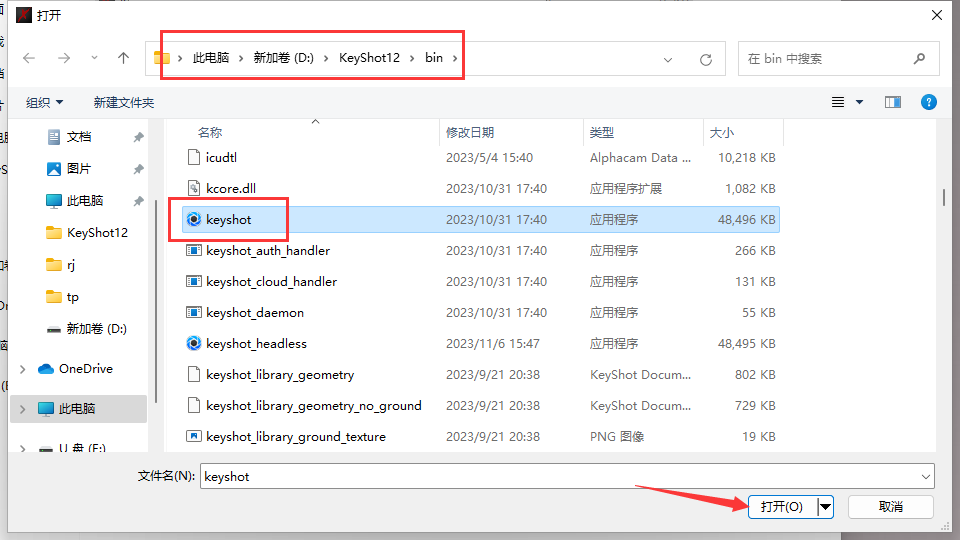Go forward to next folder
The height and width of the screenshot is (540, 960).
pyautogui.click(x=64, y=58)
